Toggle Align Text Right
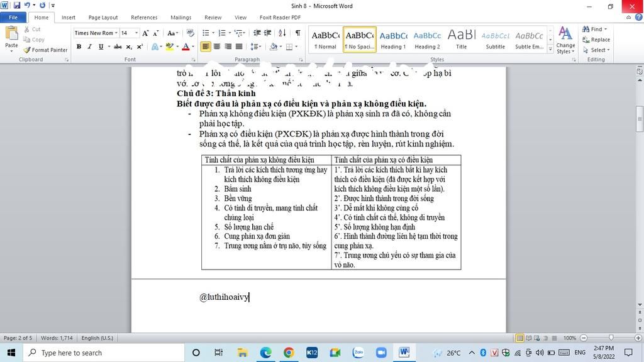This screenshot has width=644, height=362. pyautogui.click(x=228, y=47)
